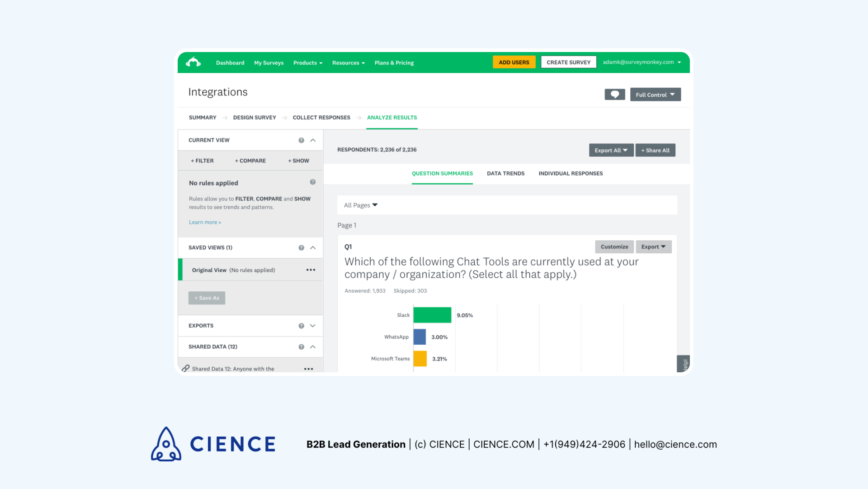Click the link icon beside Shared Data 12
The width and height of the screenshot is (868, 489).
[x=186, y=369]
